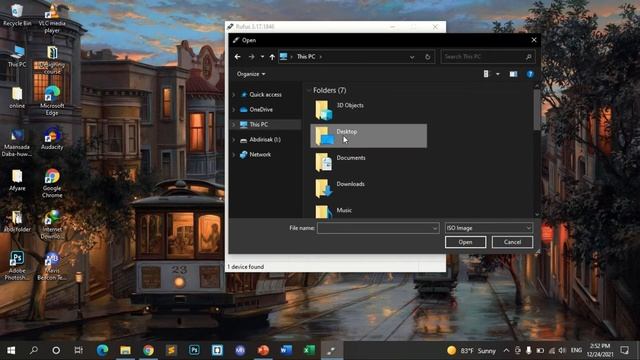Open the Windows Start menu
This screenshot has height=360, width=640.
(x=11, y=350)
